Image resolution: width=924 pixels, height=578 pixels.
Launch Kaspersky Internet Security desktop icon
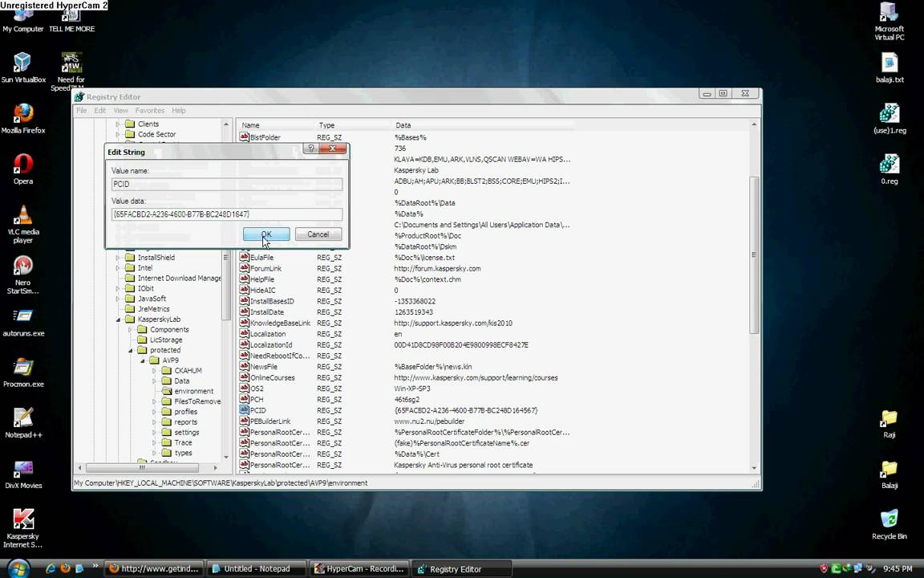(x=23, y=528)
